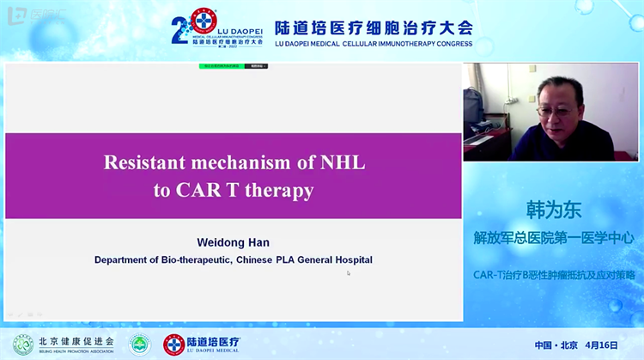Click the purple slide title banner
This screenshot has height=360, width=644.
[234, 175]
